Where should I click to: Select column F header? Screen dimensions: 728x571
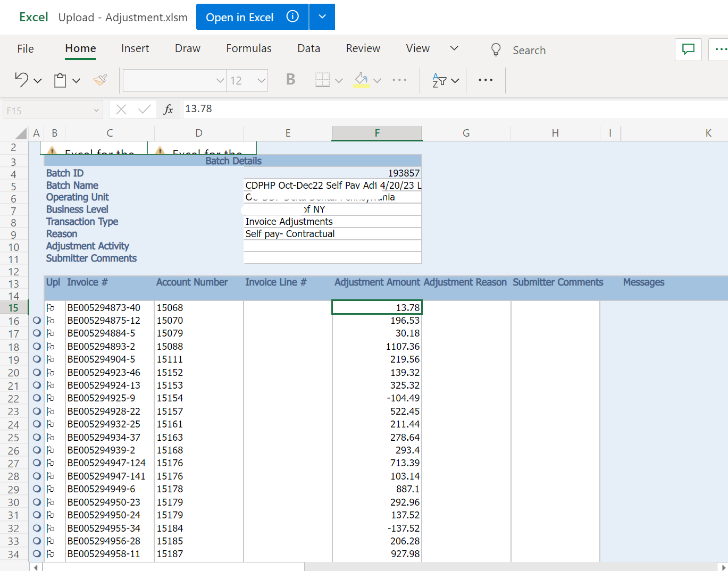(x=377, y=133)
